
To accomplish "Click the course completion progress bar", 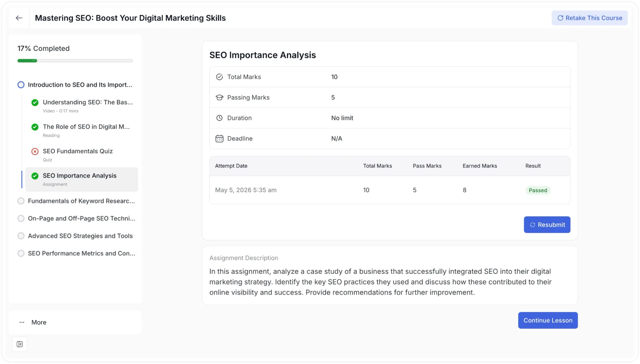I will coord(75,60).
